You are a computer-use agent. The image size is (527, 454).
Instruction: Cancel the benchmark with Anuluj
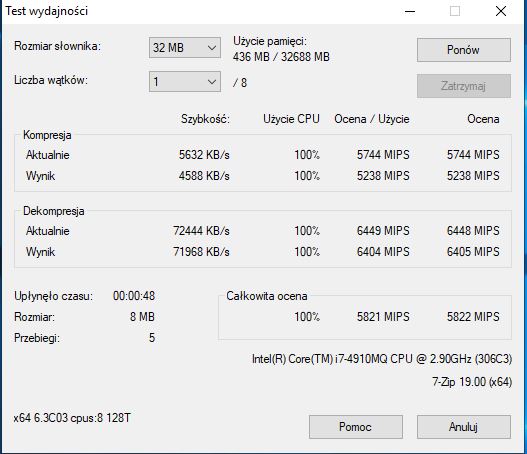(x=464, y=427)
